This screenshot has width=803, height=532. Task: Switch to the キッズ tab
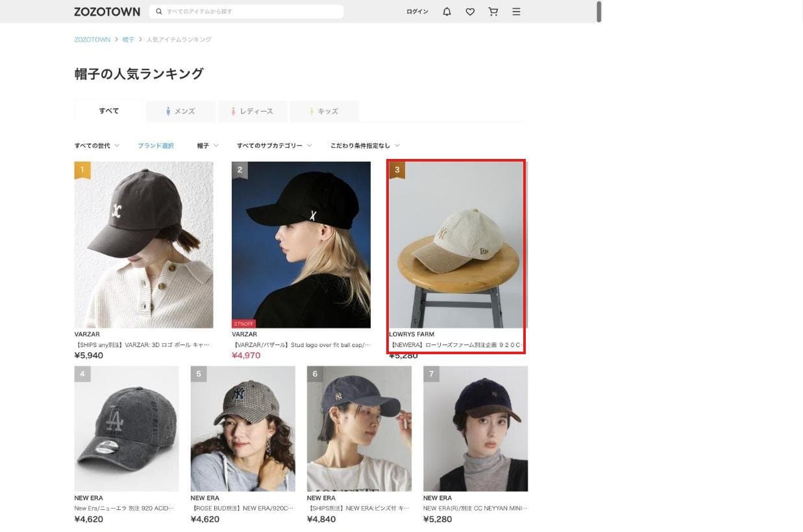tap(324, 111)
